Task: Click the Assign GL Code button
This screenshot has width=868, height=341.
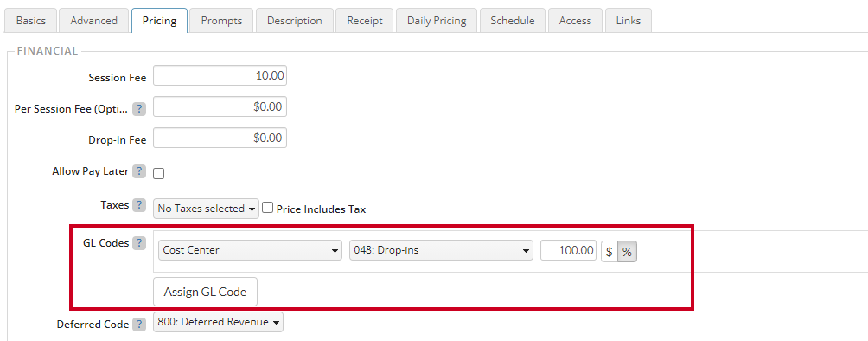Action: pos(206,292)
